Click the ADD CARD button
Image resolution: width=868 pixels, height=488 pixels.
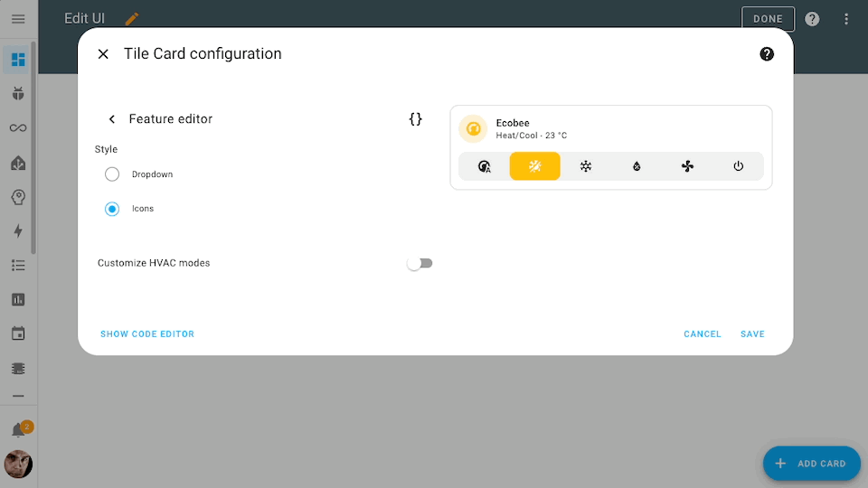812,463
